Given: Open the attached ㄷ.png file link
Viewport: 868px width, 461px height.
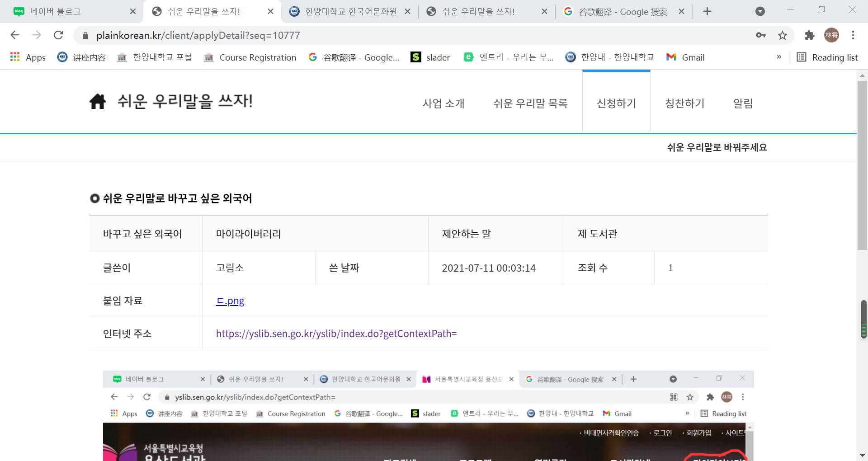Looking at the screenshot, I should (230, 301).
